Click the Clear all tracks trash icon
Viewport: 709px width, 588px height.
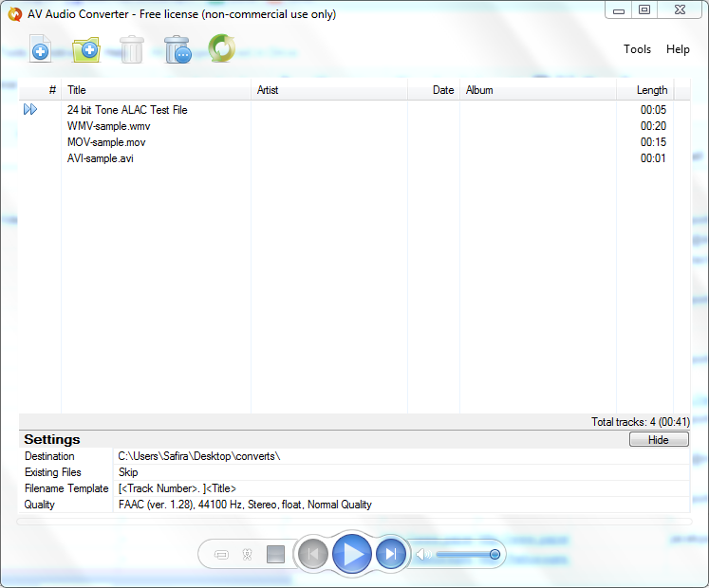177,49
